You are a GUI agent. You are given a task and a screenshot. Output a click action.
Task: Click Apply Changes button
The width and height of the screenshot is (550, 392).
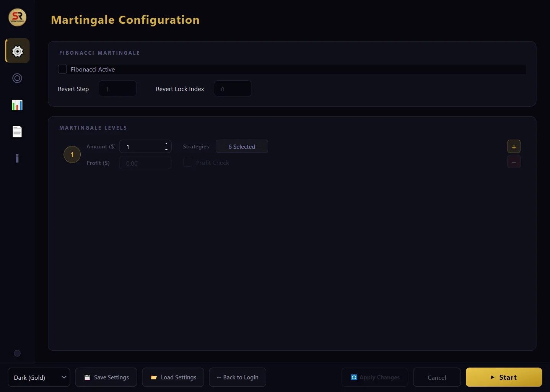click(x=375, y=377)
